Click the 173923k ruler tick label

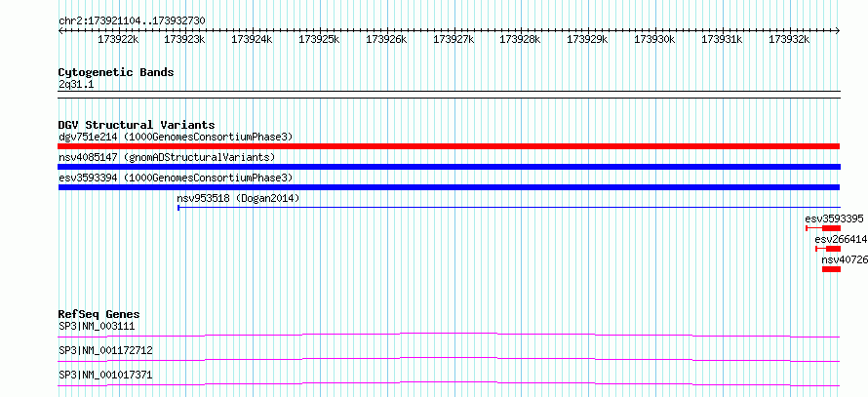tap(185, 39)
